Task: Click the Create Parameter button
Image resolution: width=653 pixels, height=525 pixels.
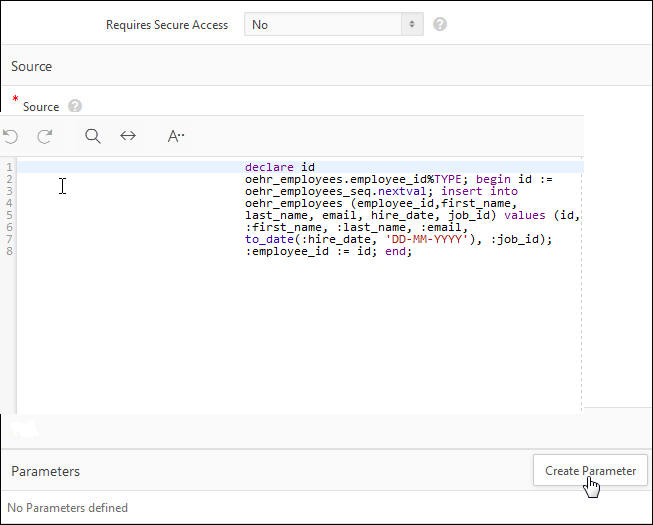Action: [x=590, y=470]
